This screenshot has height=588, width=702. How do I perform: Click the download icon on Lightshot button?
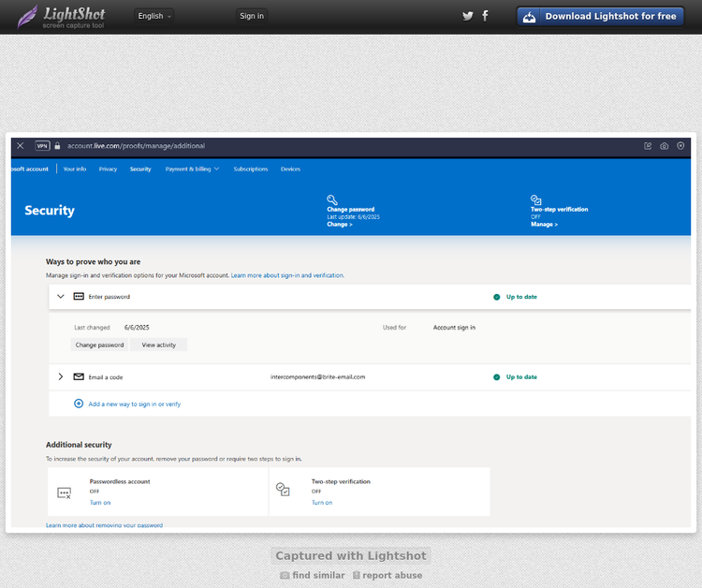pyautogui.click(x=529, y=17)
